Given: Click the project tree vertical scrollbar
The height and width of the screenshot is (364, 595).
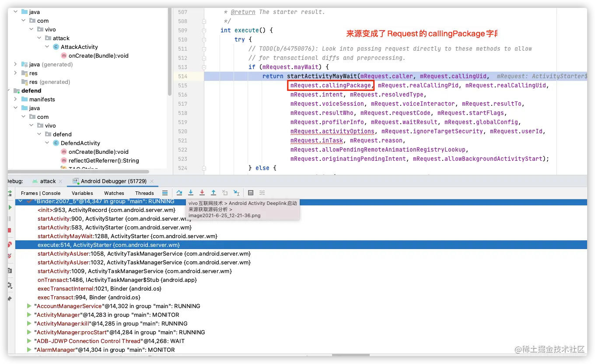Looking at the screenshot, I should [170, 52].
